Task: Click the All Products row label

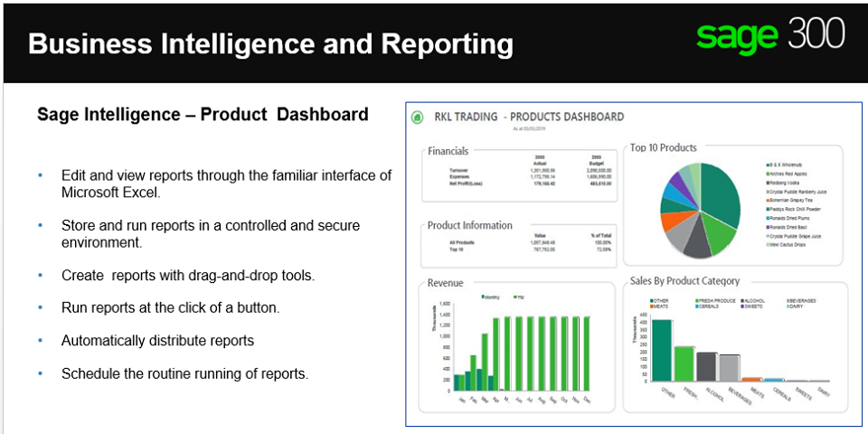Action: [x=462, y=242]
